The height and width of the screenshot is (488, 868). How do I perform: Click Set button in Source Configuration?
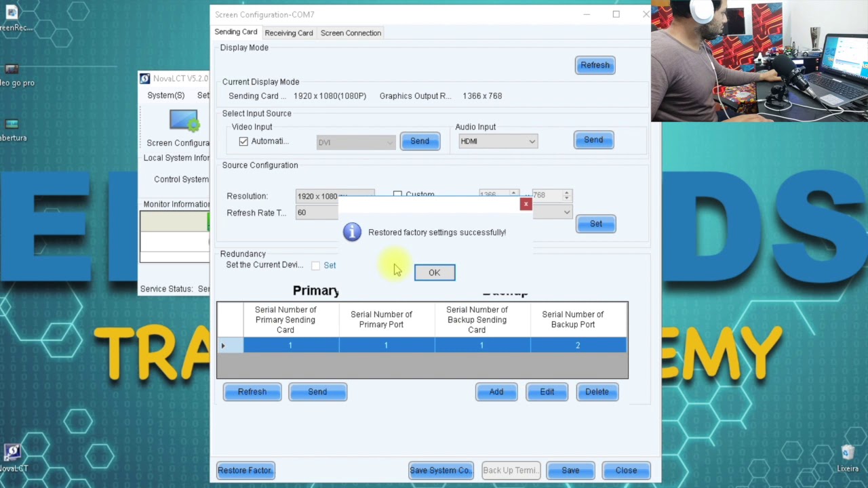[x=595, y=224]
